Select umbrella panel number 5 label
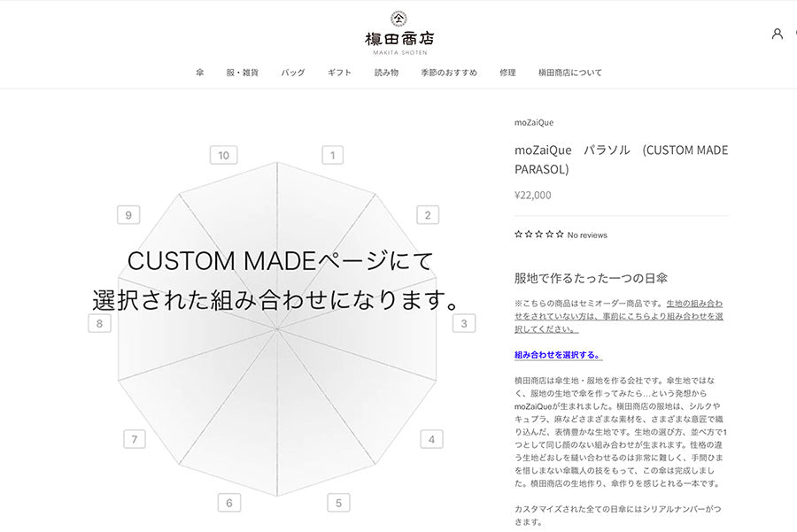Image resolution: width=797 pixels, height=532 pixels. pyautogui.click(x=337, y=503)
